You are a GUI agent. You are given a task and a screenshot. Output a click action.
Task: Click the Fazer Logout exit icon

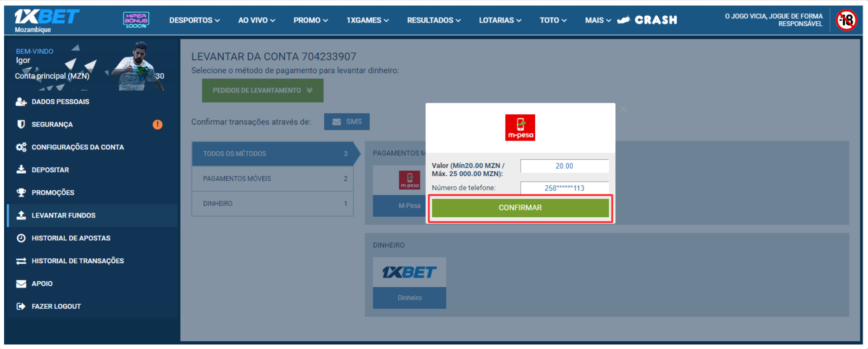coord(21,306)
